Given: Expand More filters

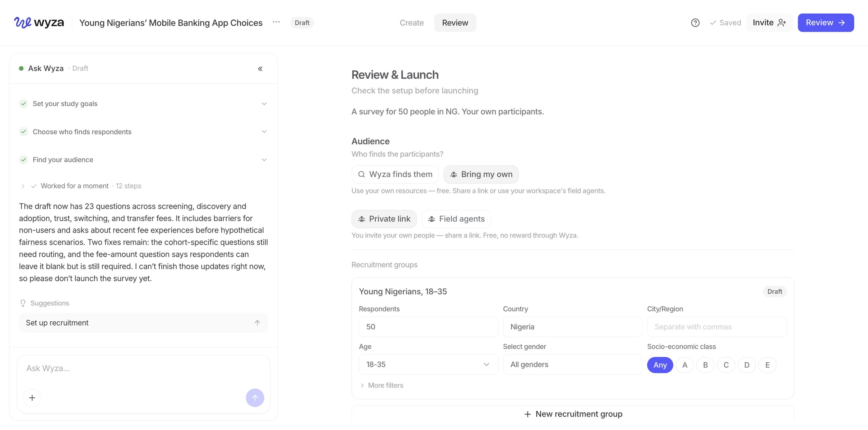Looking at the screenshot, I should (381, 385).
